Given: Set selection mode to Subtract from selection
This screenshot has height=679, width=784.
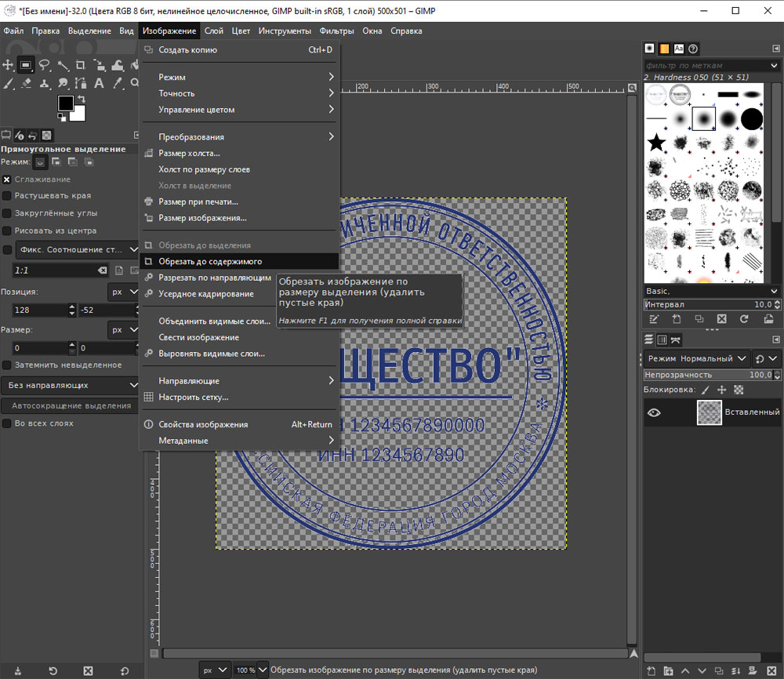Looking at the screenshot, I should [72, 162].
